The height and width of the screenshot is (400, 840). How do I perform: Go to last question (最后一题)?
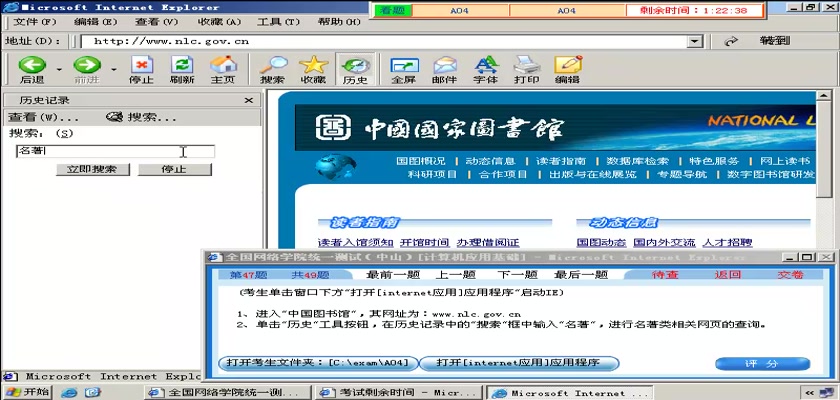pos(581,275)
